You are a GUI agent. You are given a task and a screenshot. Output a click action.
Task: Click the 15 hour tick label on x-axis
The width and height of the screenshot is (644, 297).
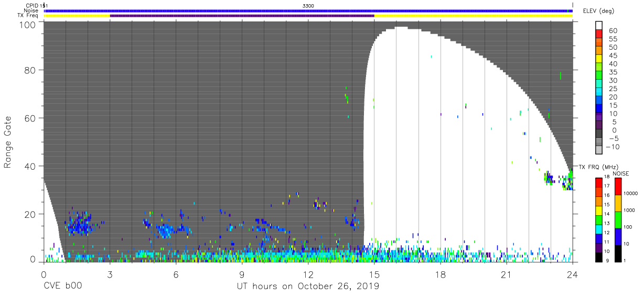(x=374, y=274)
